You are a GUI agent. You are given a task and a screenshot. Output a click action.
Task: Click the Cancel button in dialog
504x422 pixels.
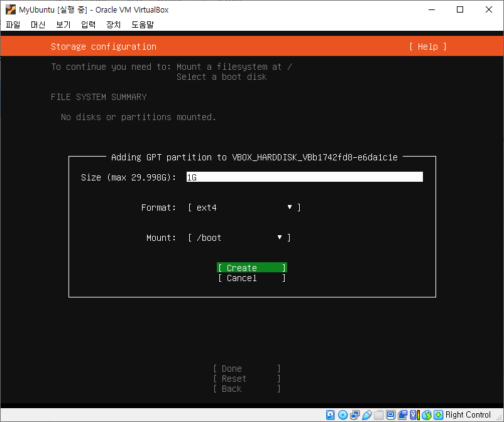251,278
